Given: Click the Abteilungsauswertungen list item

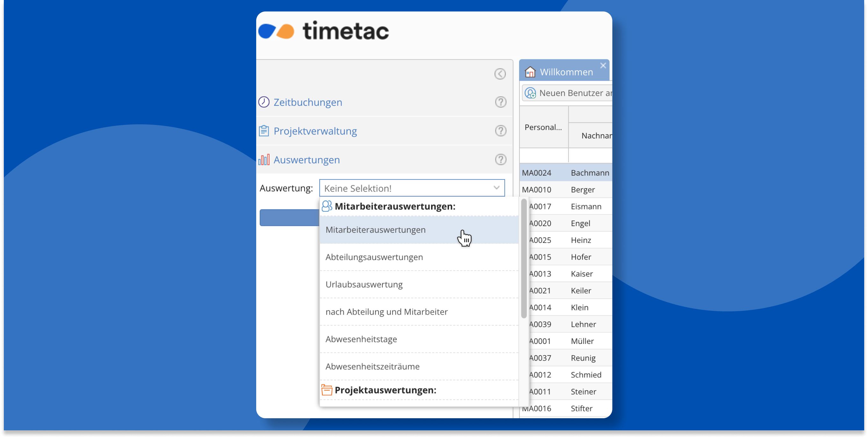Looking at the screenshot, I should pyautogui.click(x=373, y=257).
